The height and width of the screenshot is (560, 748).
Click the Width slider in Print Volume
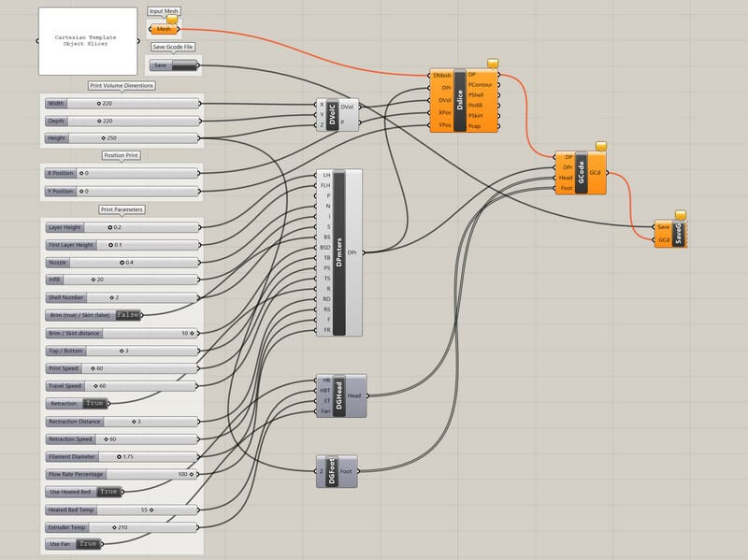(122, 104)
